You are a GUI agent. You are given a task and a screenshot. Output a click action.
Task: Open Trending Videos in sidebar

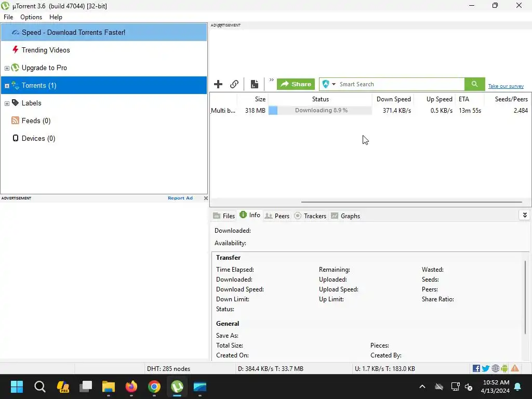coord(46,50)
